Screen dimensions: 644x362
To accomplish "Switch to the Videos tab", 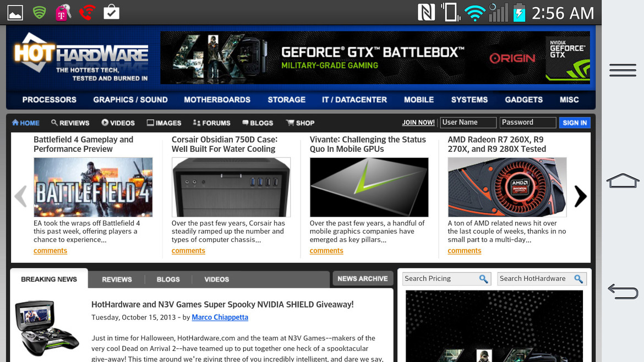I will tap(216, 279).
